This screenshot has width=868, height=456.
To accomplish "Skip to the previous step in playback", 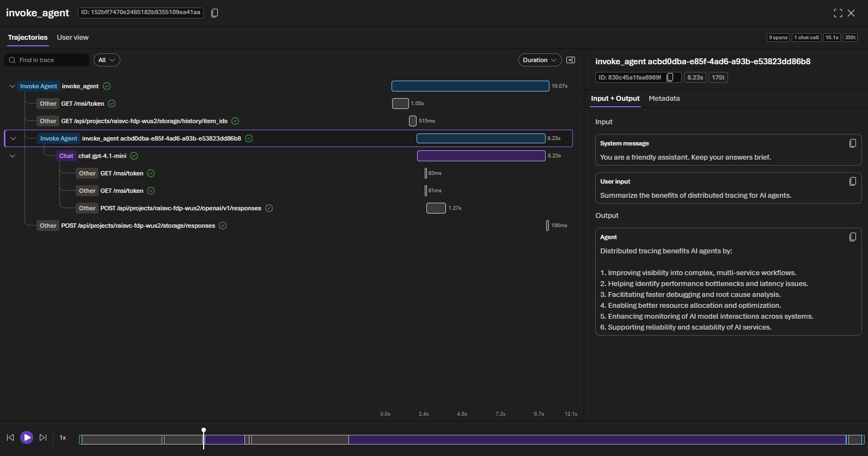I will tap(10, 437).
